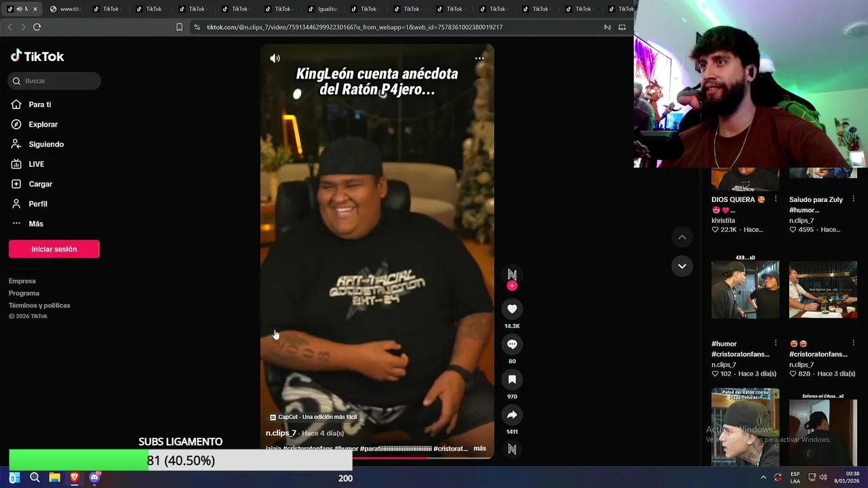Open n.clips_7 avatar beside video
This screenshot has width=868, height=488.
click(512, 274)
